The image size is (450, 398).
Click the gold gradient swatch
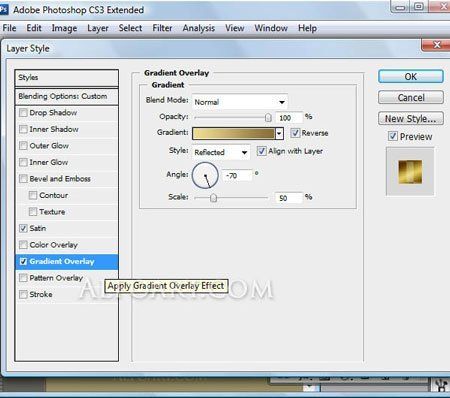pyautogui.click(x=233, y=134)
